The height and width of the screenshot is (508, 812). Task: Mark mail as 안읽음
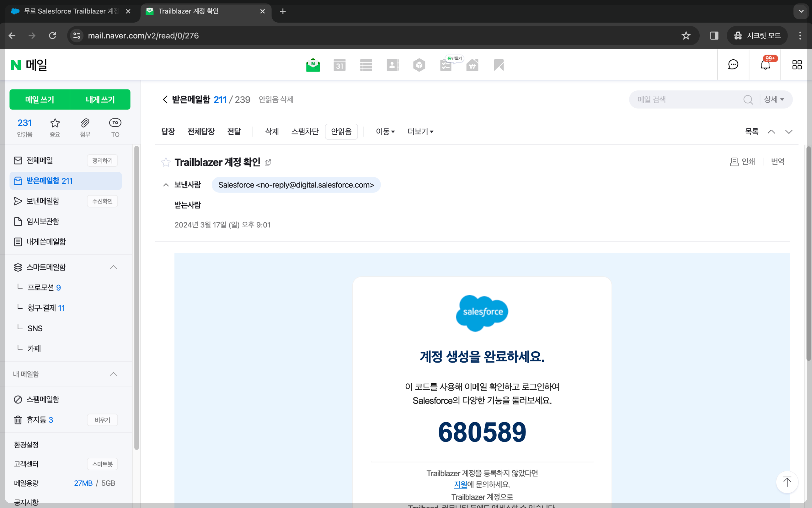[341, 131]
